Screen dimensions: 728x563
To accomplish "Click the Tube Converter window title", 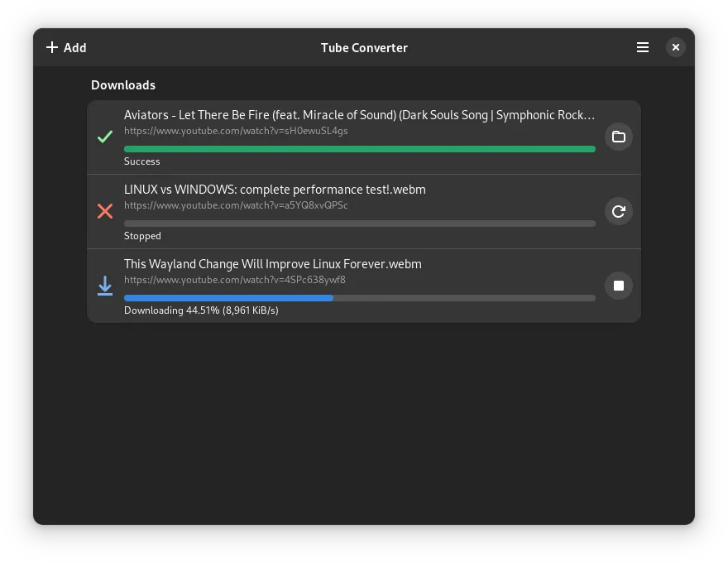I will tap(364, 48).
